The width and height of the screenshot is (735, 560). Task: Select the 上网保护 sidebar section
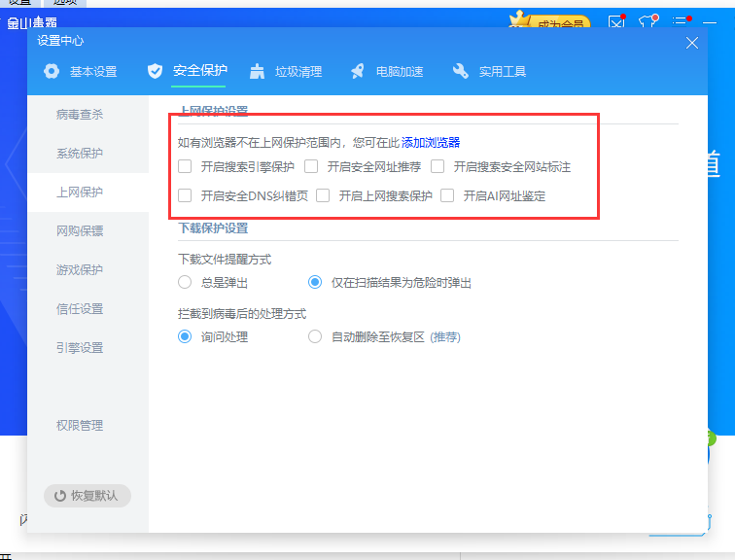pos(88,192)
